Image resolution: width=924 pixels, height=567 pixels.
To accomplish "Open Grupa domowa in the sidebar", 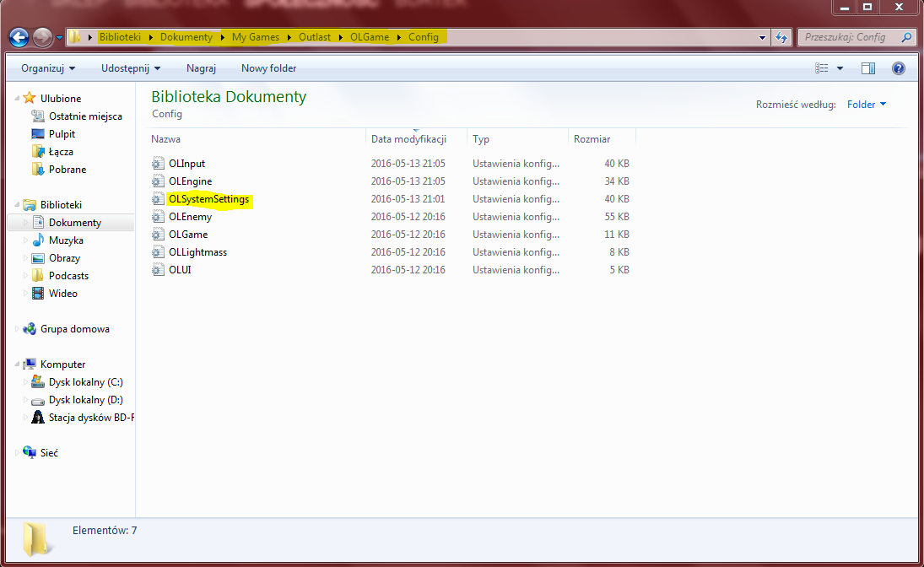I will pos(75,329).
